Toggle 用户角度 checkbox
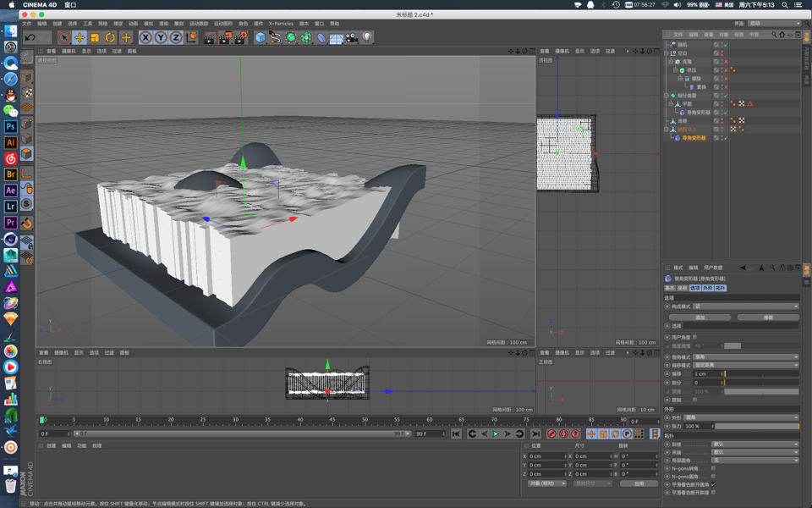 pos(695,337)
